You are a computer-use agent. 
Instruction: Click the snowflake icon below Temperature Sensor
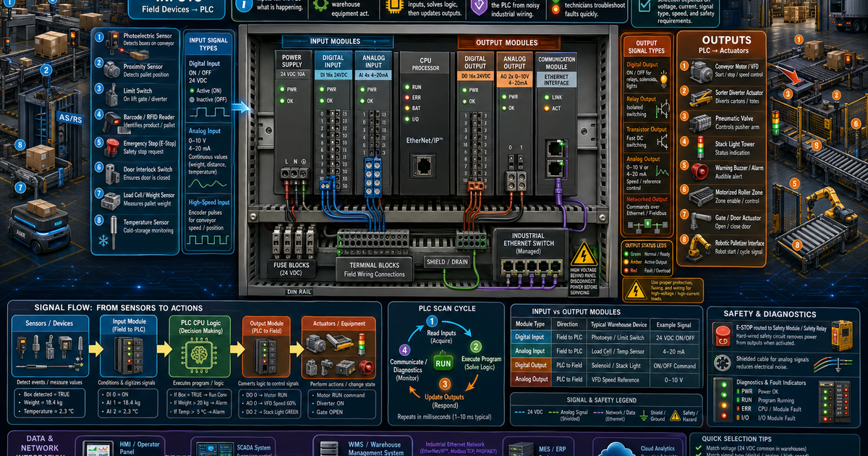click(x=103, y=240)
